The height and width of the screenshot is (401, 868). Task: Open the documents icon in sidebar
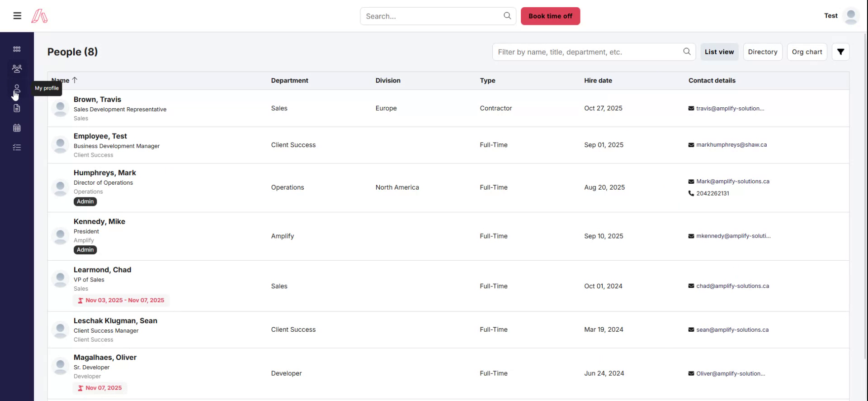click(17, 108)
